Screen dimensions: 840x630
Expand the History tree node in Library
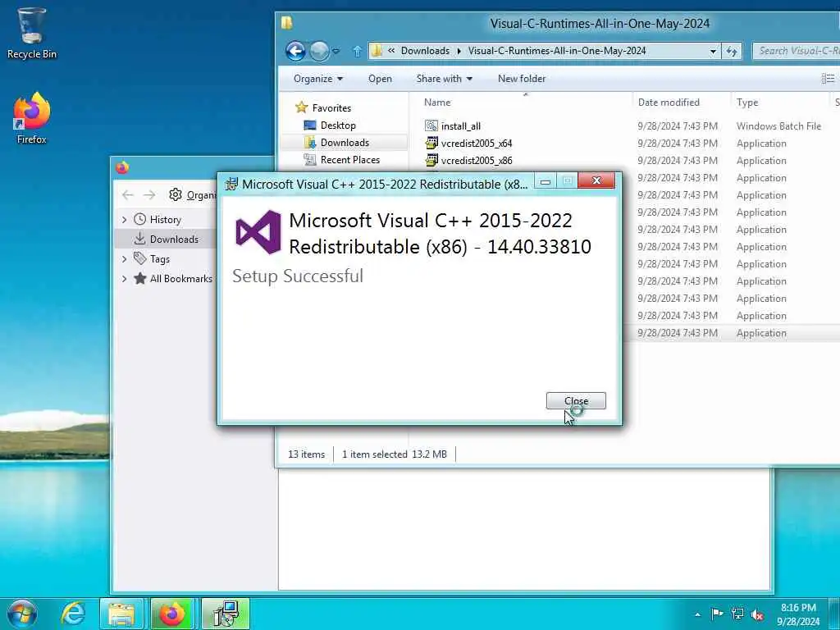coord(125,220)
